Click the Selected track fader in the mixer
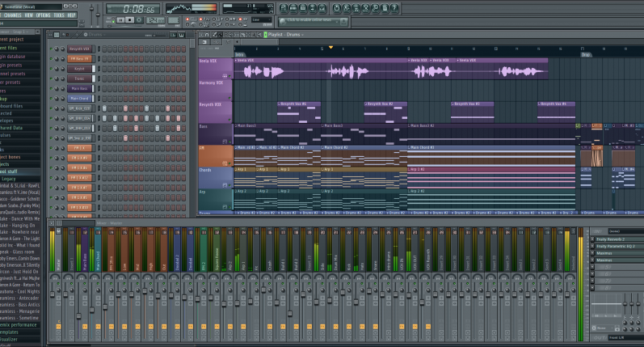 (567, 294)
